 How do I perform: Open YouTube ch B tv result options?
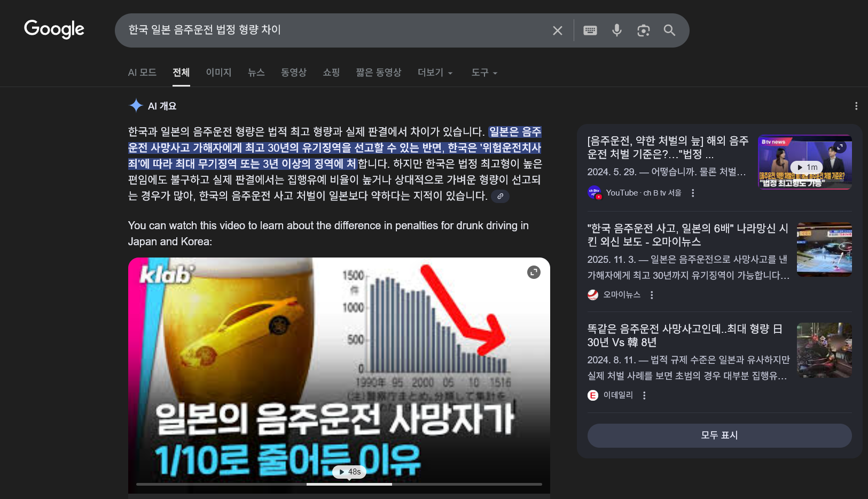point(693,193)
